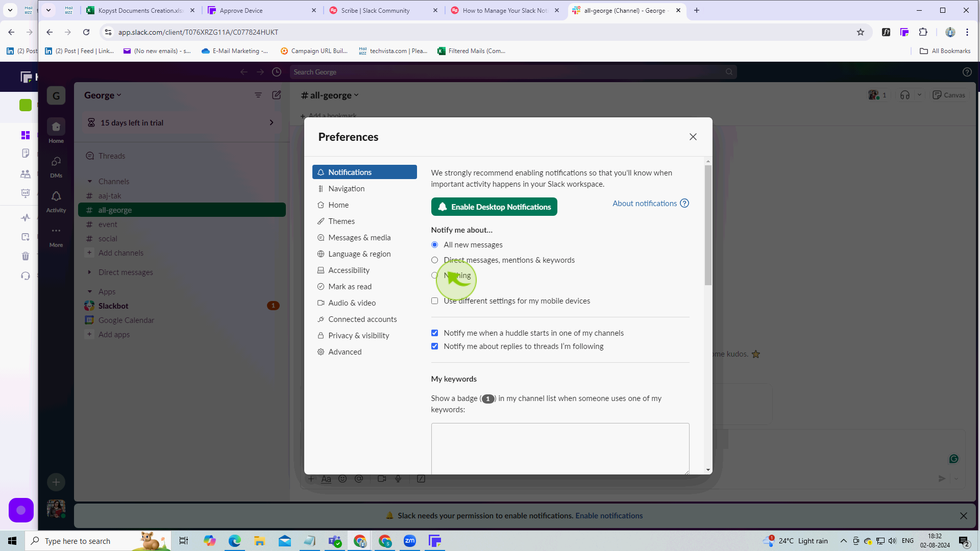This screenshot has width=980, height=551.
Task: Click the create new plus button
Action: [56, 482]
